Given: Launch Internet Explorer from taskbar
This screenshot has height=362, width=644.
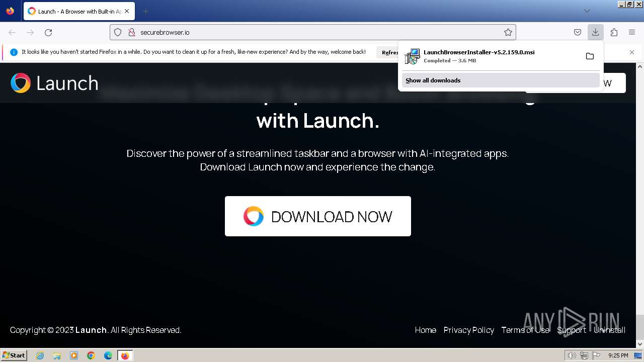Looking at the screenshot, I should (40, 355).
